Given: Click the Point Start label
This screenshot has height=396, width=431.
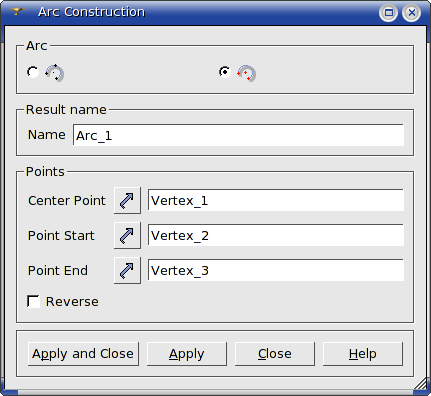Looking at the screenshot, I should click(x=61, y=236).
